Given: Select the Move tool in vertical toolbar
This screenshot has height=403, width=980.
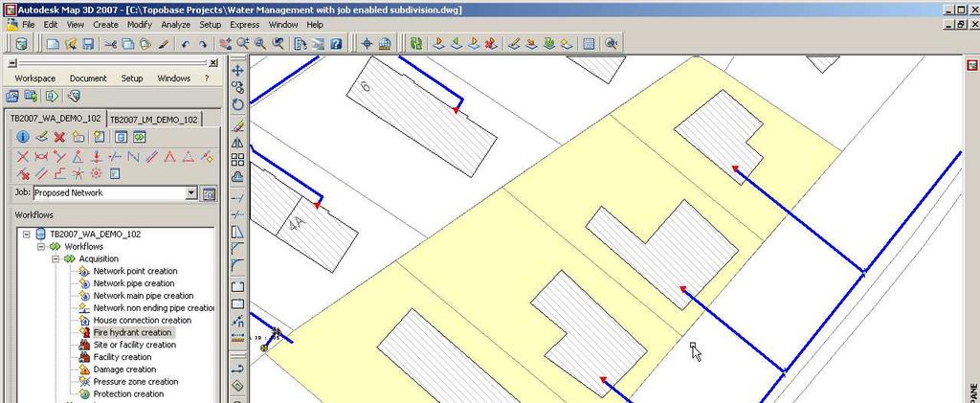Looking at the screenshot, I should tap(237, 70).
